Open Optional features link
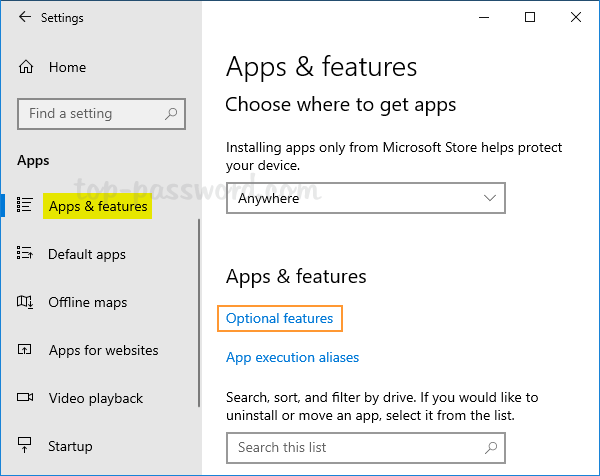600x476 pixels. coord(280,319)
